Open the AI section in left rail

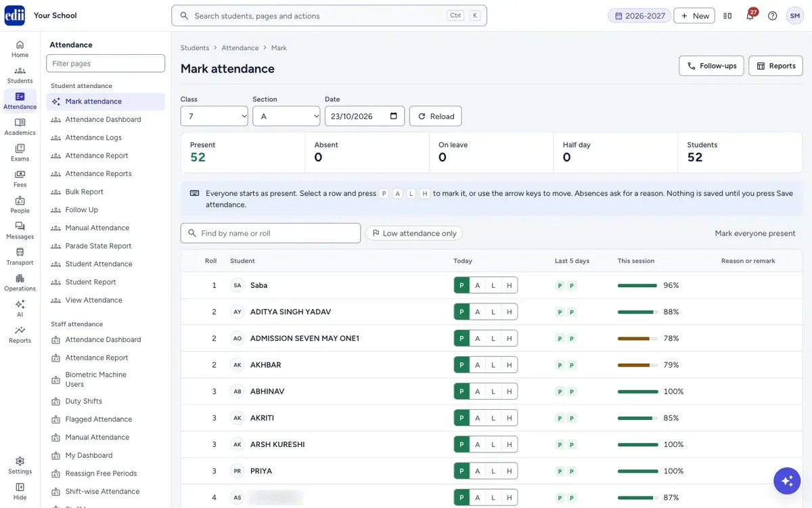tap(20, 308)
